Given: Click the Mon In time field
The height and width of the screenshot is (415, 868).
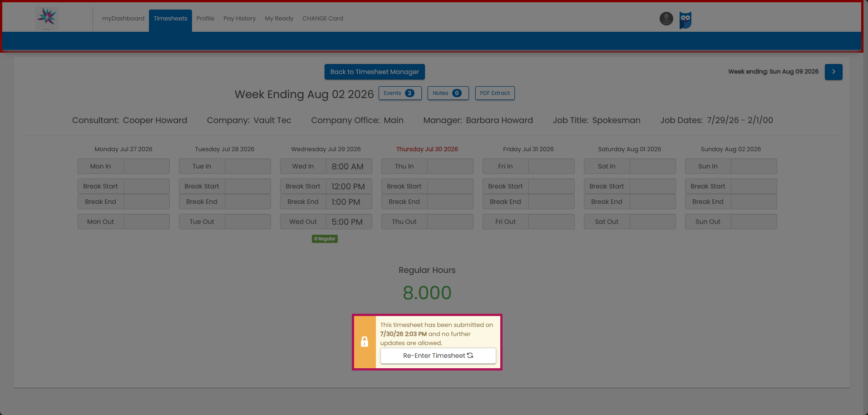Looking at the screenshot, I should (x=146, y=166).
